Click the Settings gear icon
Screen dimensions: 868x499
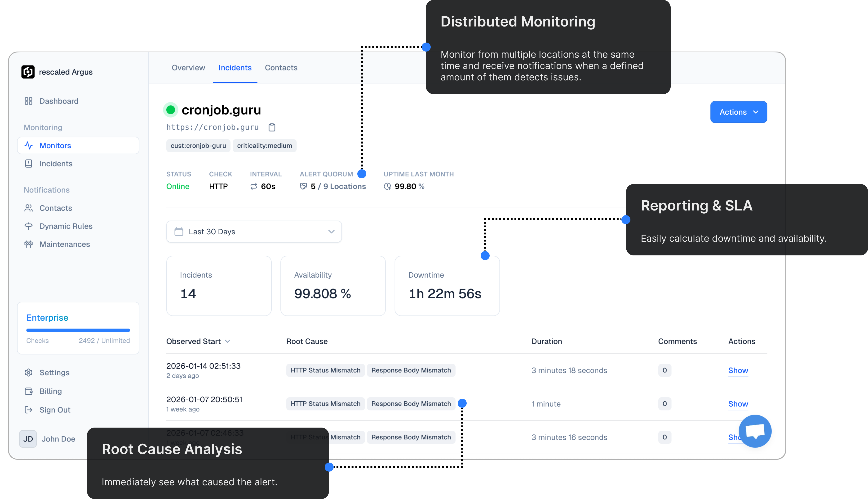[28, 372]
